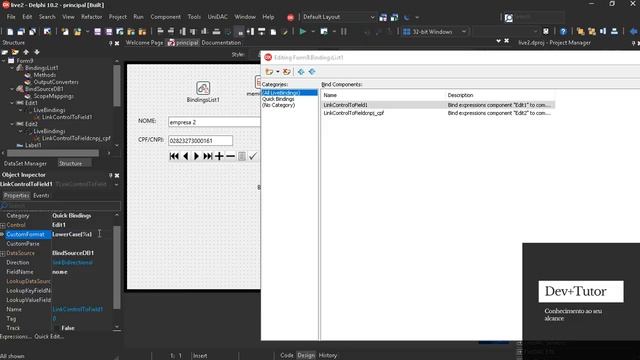The width and height of the screenshot is (640, 360).
Task: Select LinkControlToFieldcnpj_cpf row in Bind Components
Action: click(x=438, y=113)
